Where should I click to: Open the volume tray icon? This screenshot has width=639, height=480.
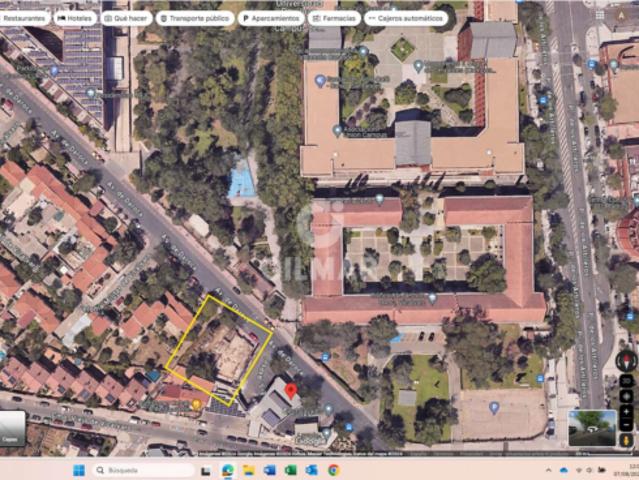(589, 471)
